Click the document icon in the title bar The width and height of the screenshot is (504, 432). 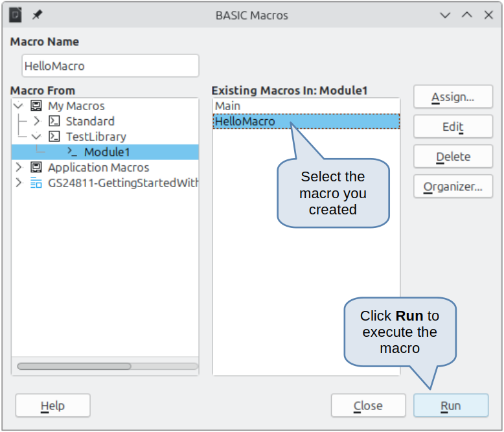click(15, 15)
